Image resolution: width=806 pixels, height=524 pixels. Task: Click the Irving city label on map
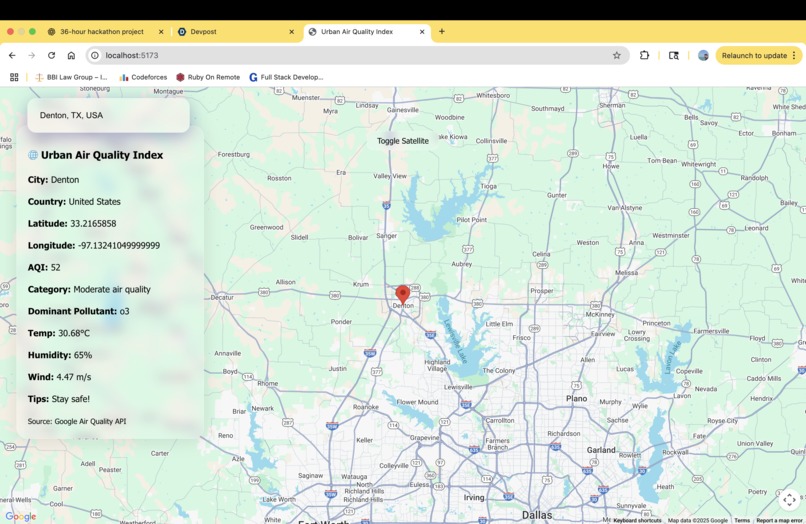(474, 497)
